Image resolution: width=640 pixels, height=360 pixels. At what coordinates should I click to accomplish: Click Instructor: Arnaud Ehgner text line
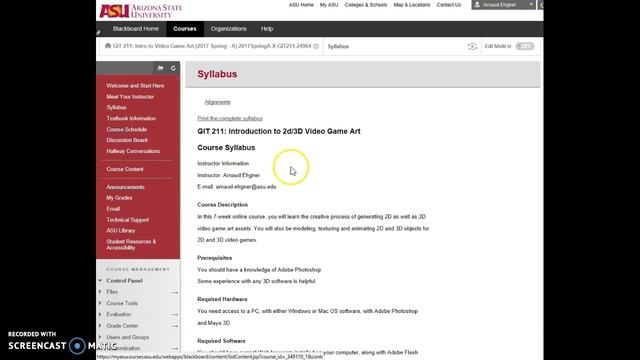229,175
